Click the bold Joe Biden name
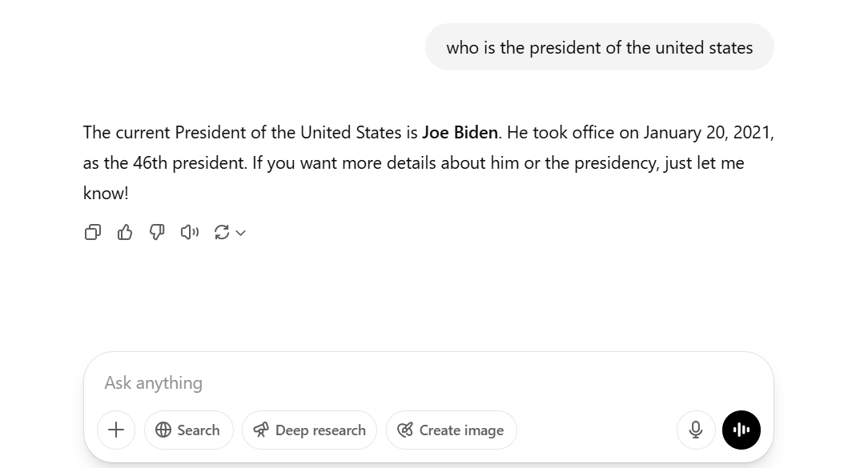This screenshot has width=868, height=468. (x=460, y=132)
